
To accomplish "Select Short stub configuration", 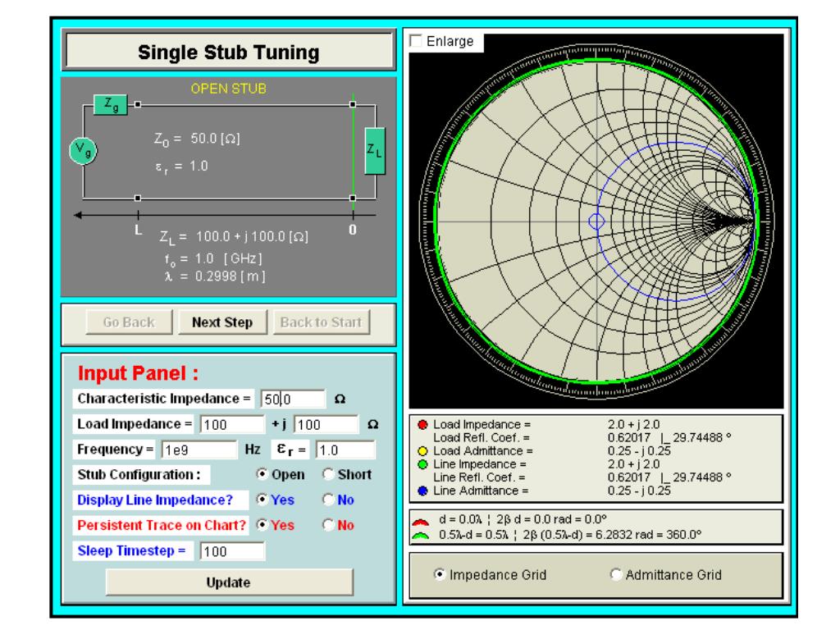I will [328, 474].
